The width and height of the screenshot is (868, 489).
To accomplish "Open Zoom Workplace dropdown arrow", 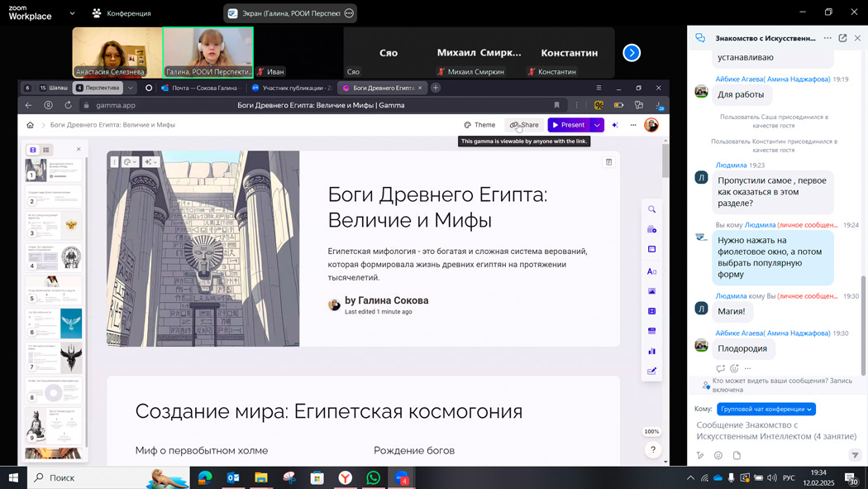I will coord(72,13).
